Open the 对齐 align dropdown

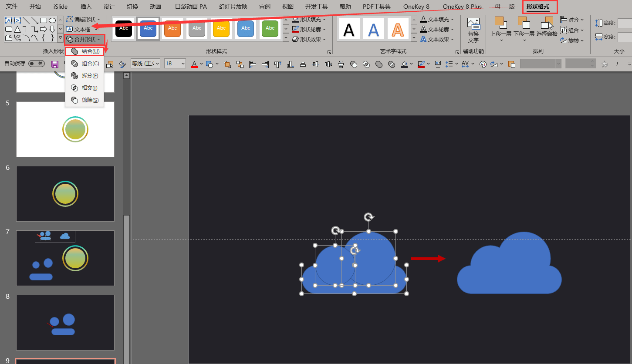click(x=572, y=20)
